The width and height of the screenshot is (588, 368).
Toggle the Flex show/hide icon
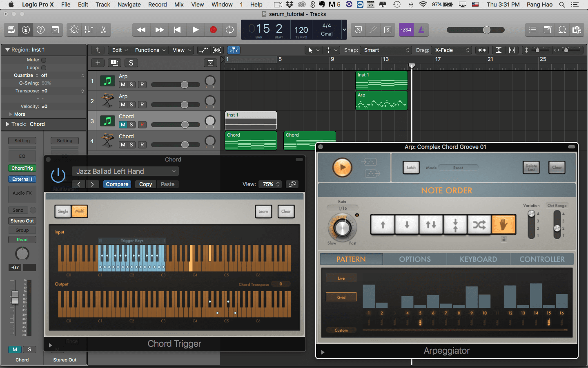[x=217, y=50]
